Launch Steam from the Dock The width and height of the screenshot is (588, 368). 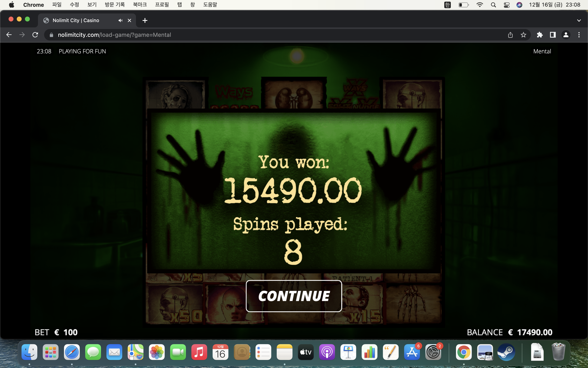506,352
